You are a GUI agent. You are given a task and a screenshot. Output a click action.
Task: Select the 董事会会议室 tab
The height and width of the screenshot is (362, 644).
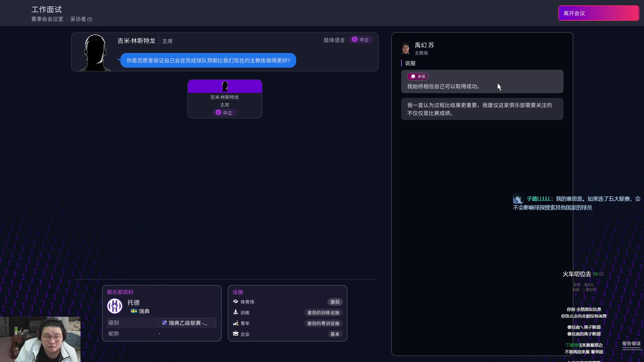[x=47, y=19]
